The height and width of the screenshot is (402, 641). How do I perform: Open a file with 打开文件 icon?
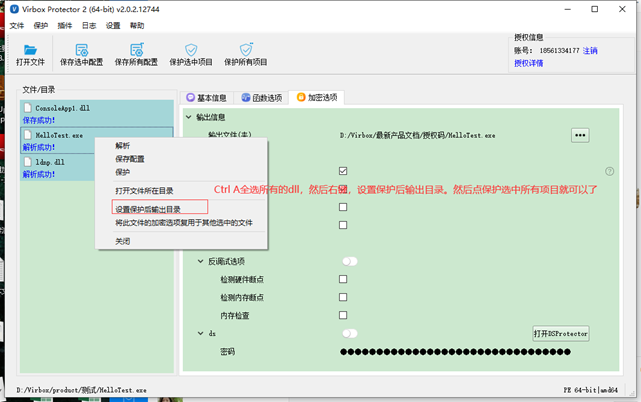pos(30,50)
